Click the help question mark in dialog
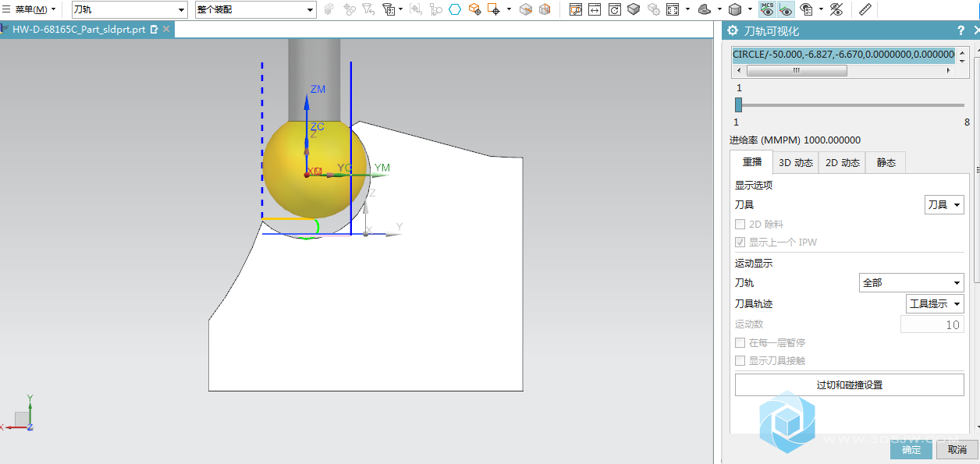The height and width of the screenshot is (464, 980). (961, 30)
